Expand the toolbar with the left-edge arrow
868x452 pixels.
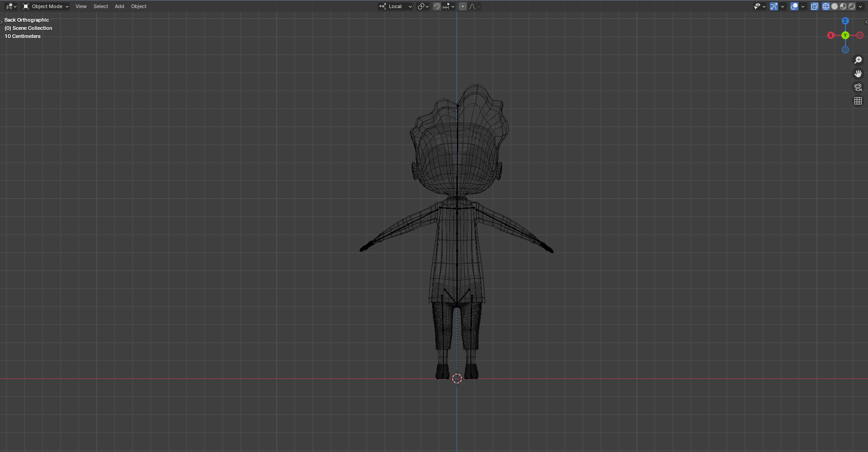pos(2,22)
